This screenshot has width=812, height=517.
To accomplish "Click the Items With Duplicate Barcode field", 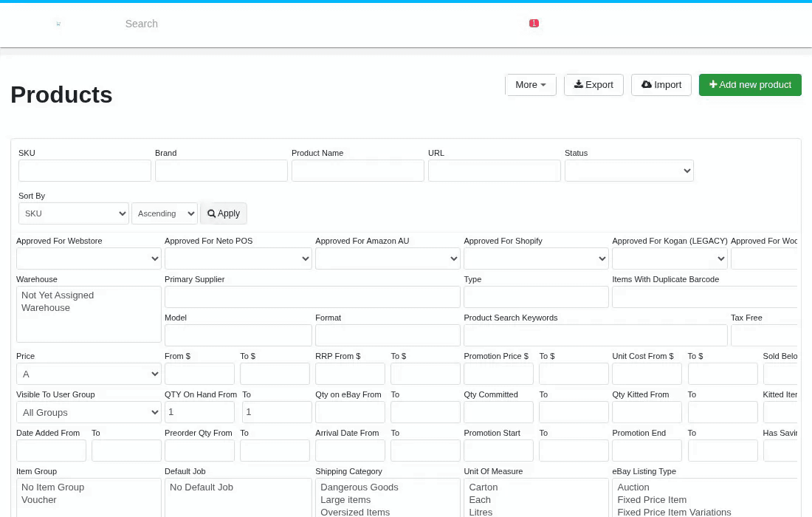I will (705, 298).
